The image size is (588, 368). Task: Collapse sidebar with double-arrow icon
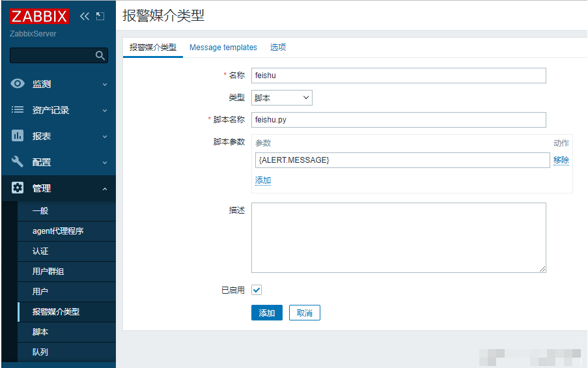[x=85, y=16]
